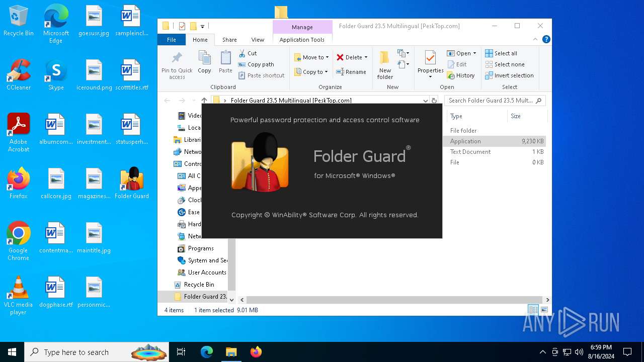Sort by the Size column header
The height and width of the screenshot is (362, 644).
click(527, 116)
